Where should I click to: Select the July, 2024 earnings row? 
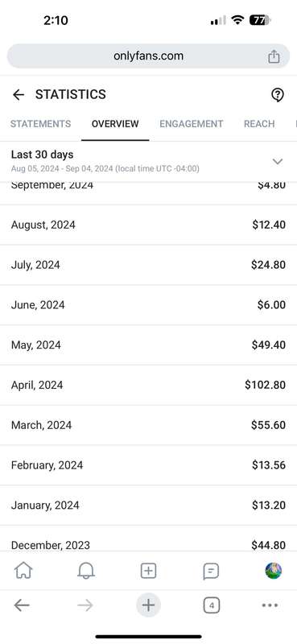148,265
